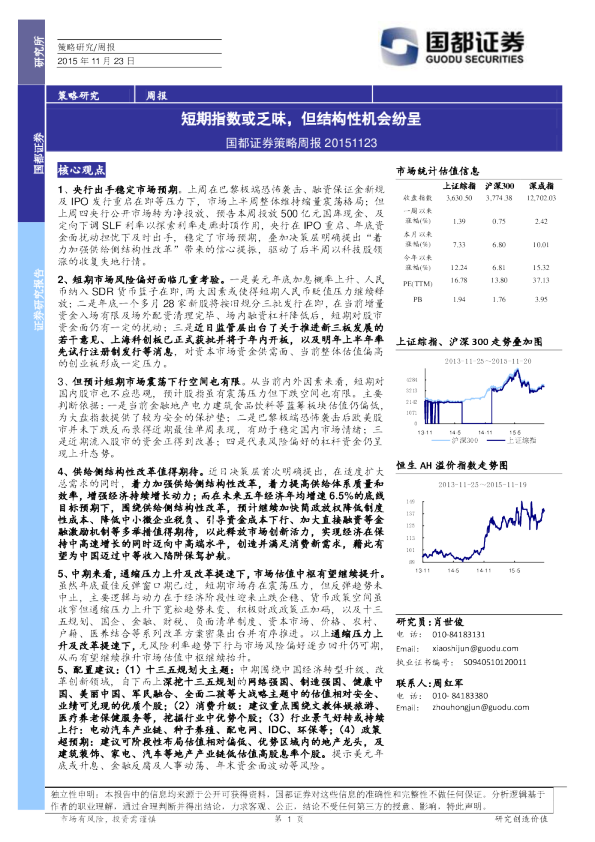Click the 国都证券 company name text
The height and width of the screenshot is (842, 595).
point(475,41)
